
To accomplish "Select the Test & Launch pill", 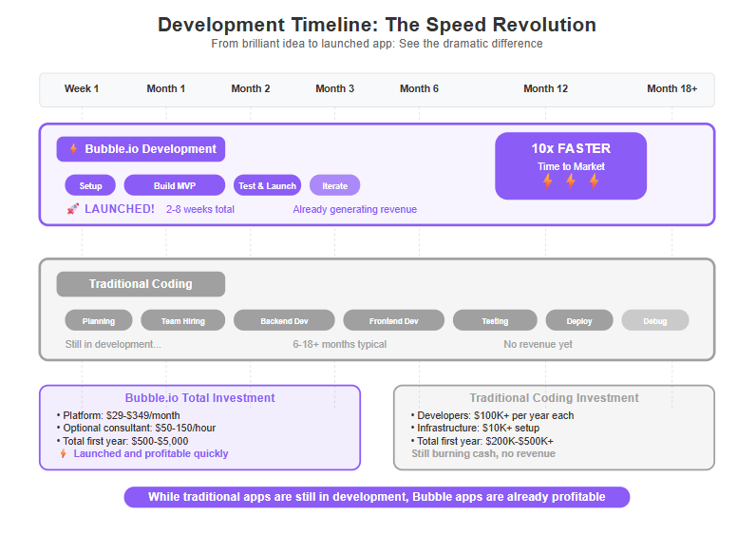I will 267,185.
